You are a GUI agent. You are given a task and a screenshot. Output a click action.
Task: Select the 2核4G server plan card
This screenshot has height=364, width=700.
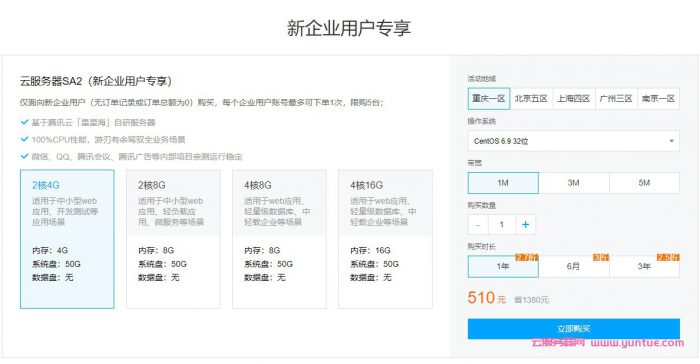click(x=67, y=239)
